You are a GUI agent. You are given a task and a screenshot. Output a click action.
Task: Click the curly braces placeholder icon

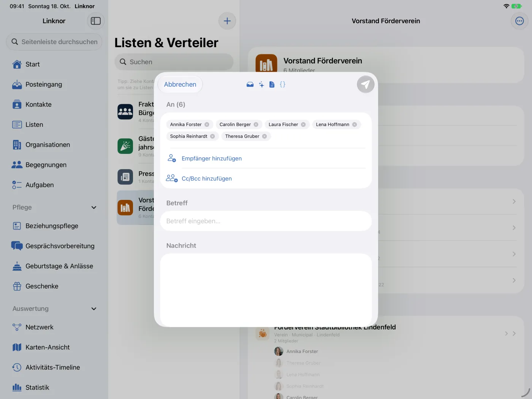282,84
